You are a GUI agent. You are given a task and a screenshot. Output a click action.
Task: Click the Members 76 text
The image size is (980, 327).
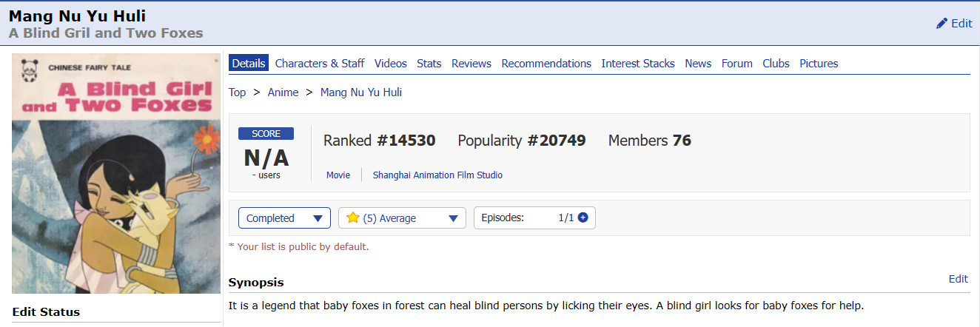(650, 141)
